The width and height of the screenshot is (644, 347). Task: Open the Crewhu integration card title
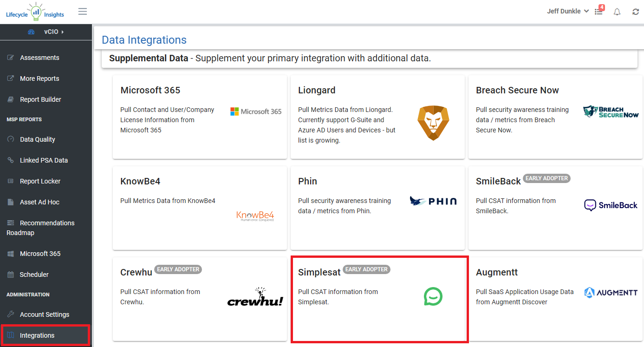click(x=136, y=272)
